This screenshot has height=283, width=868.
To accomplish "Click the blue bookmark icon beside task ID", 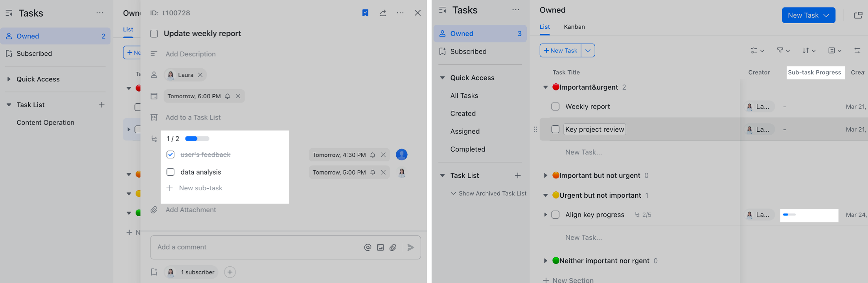I will pos(365,13).
